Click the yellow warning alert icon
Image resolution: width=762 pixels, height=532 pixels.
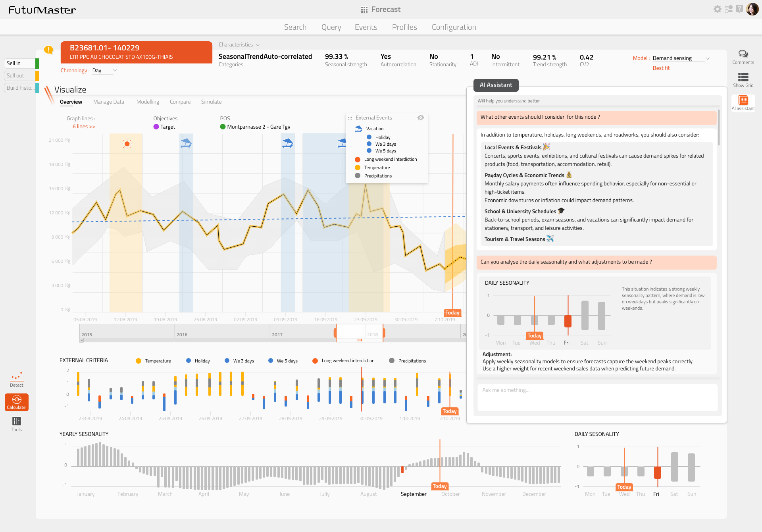point(48,50)
